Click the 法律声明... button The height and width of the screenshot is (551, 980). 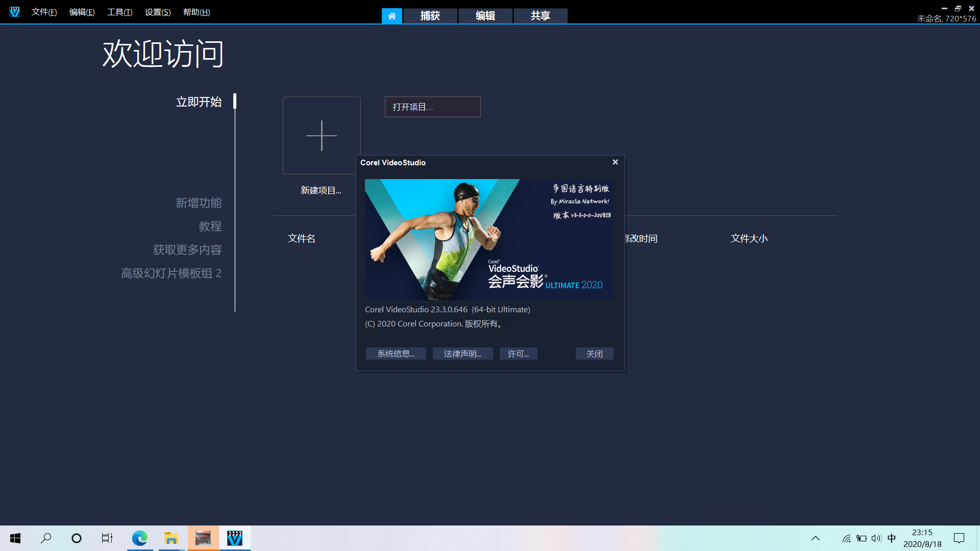click(462, 354)
